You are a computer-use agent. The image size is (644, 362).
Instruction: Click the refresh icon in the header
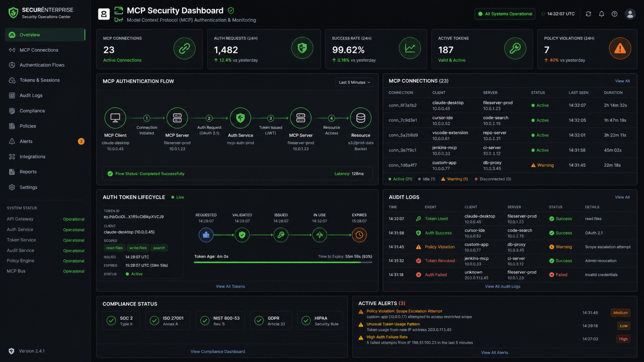[x=588, y=14]
